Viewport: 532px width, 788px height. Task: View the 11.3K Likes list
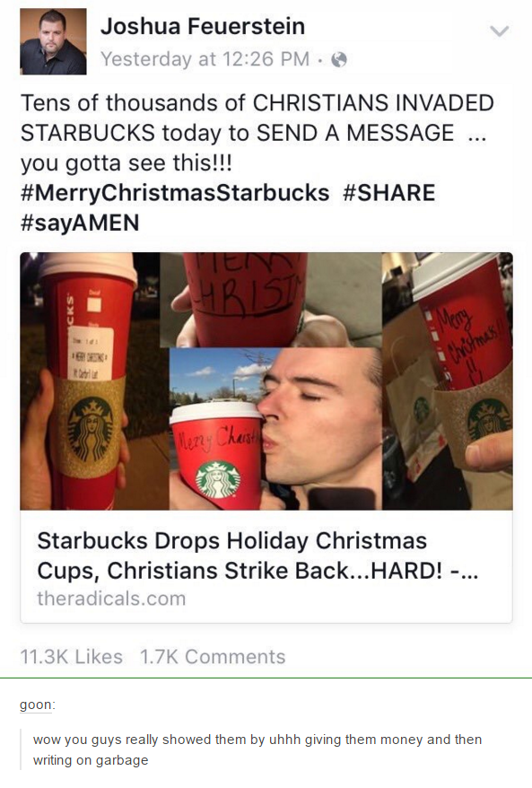[72, 657]
